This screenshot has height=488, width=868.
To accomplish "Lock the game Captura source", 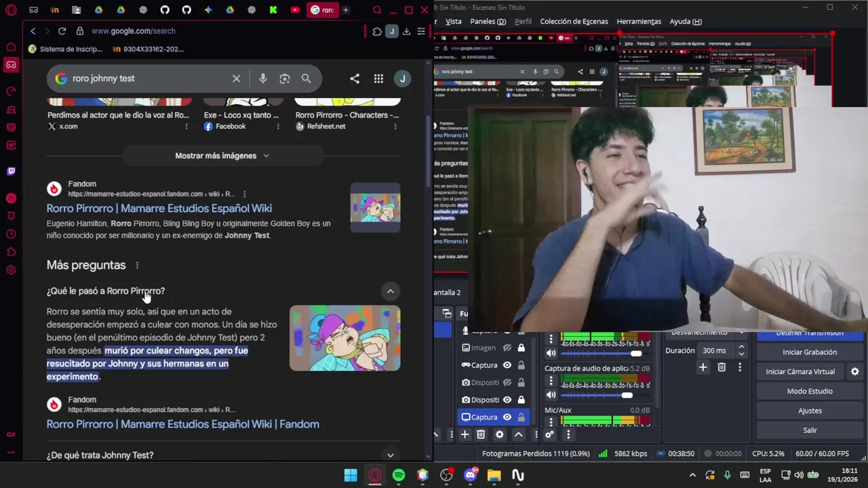I will [x=521, y=365].
